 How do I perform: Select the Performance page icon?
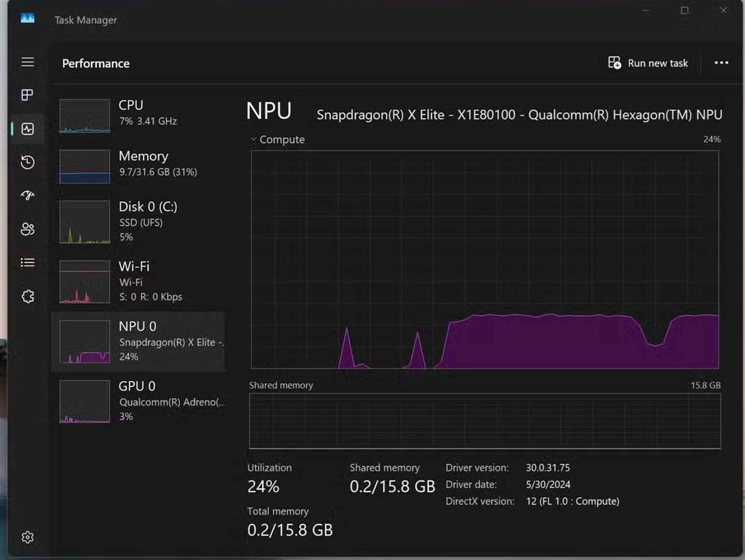pos(28,128)
